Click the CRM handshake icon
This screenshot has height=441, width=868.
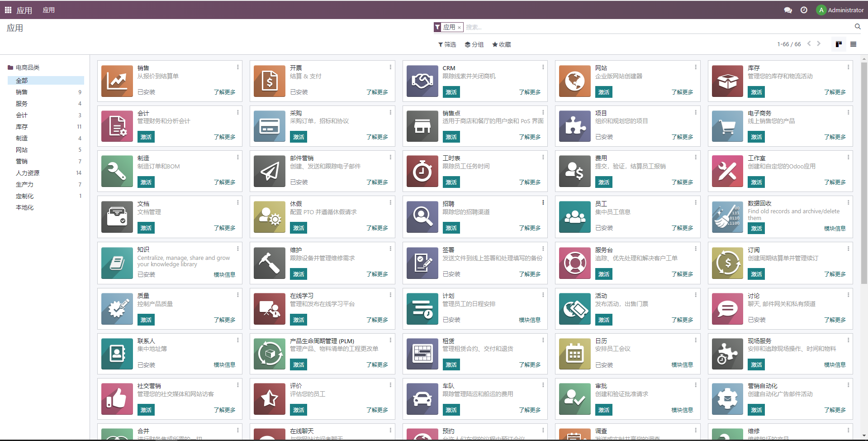pos(422,81)
